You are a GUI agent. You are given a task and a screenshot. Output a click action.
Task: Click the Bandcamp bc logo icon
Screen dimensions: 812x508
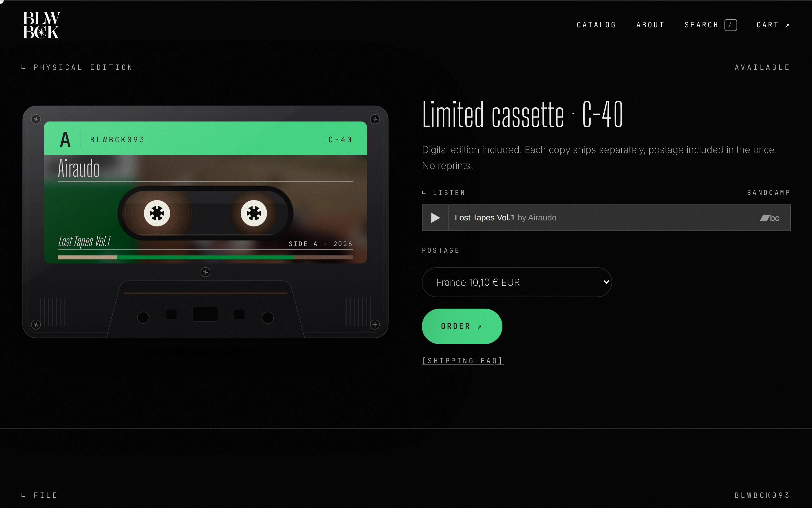[770, 218]
